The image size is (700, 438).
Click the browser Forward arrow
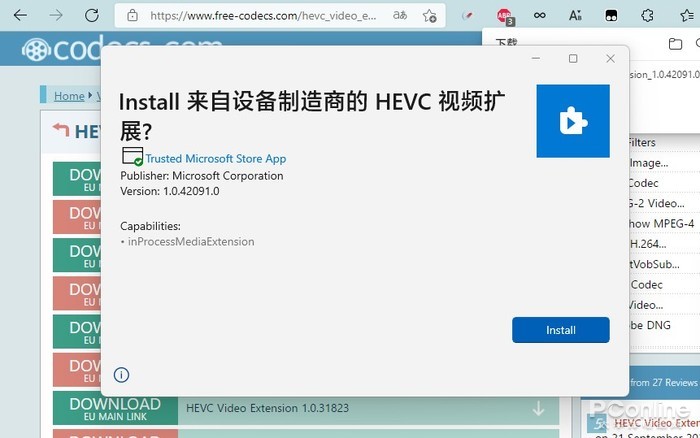coord(56,16)
